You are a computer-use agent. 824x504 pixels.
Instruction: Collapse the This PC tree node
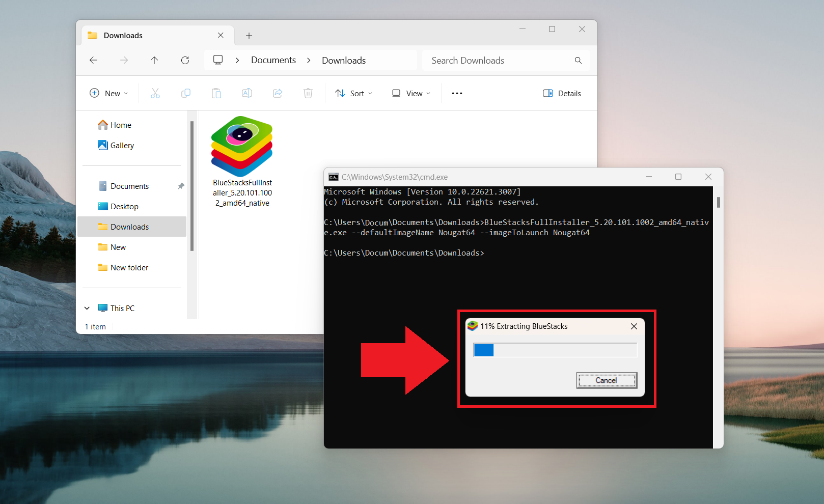point(87,308)
